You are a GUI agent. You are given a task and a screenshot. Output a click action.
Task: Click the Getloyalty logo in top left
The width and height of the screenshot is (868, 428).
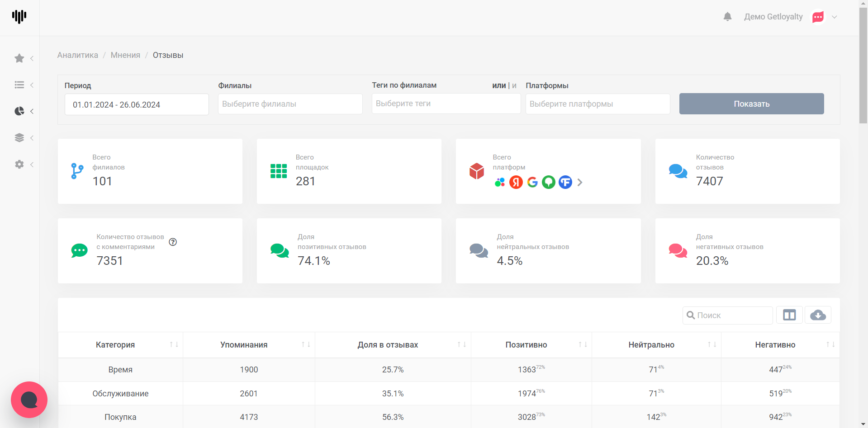19,17
